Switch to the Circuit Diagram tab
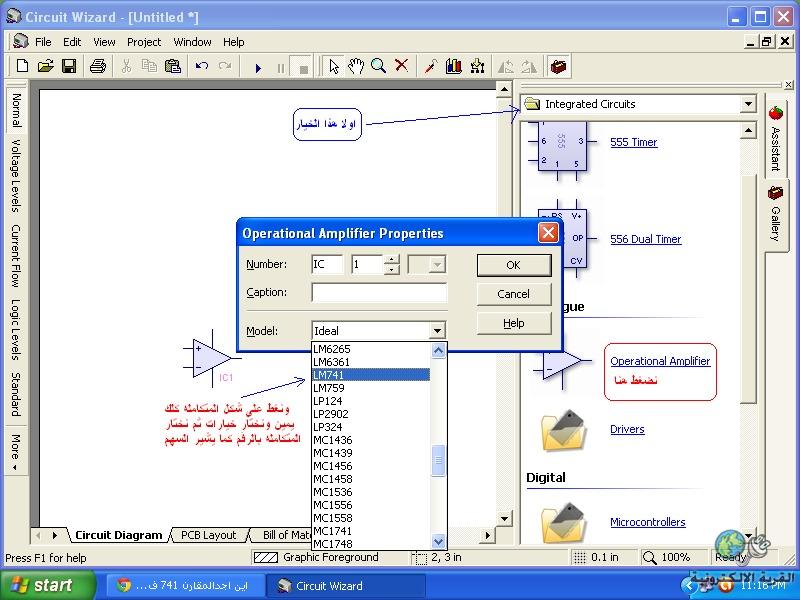 [x=118, y=535]
